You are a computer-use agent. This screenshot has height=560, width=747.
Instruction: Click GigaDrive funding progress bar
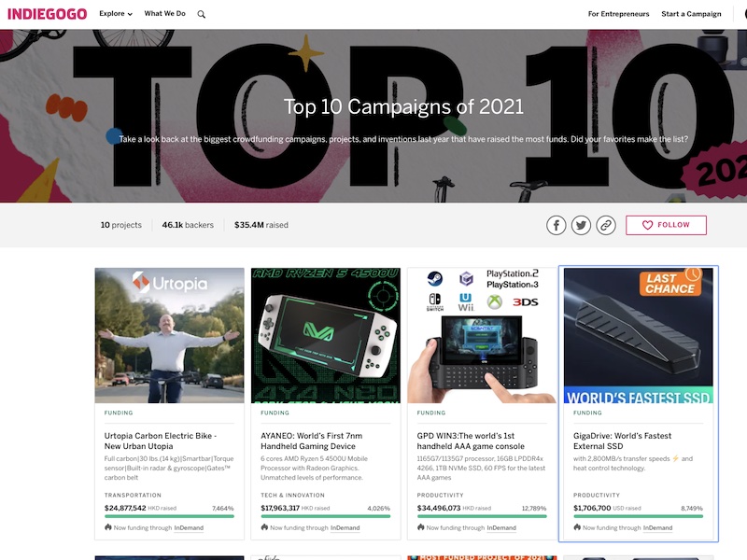click(638, 516)
